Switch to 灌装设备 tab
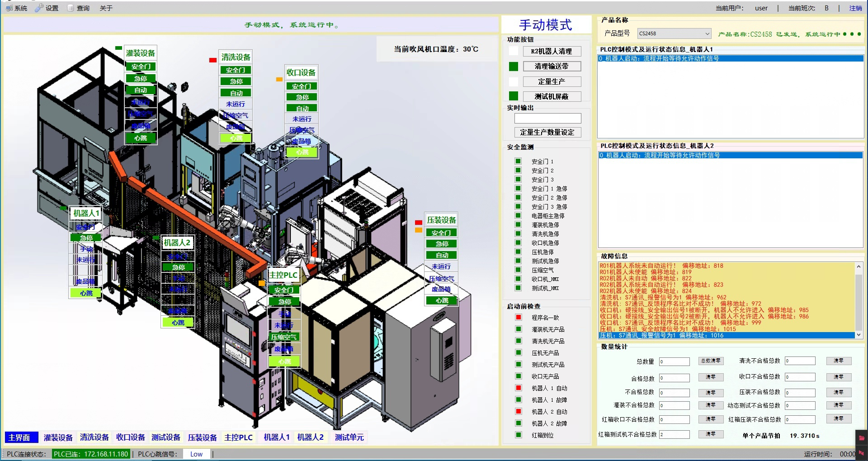The image size is (868, 461). 58,437
